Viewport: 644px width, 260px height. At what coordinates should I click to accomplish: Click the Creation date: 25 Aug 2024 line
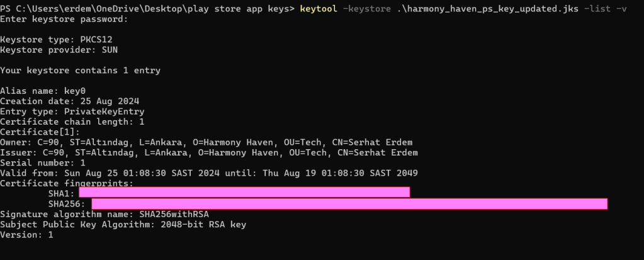tap(69, 101)
